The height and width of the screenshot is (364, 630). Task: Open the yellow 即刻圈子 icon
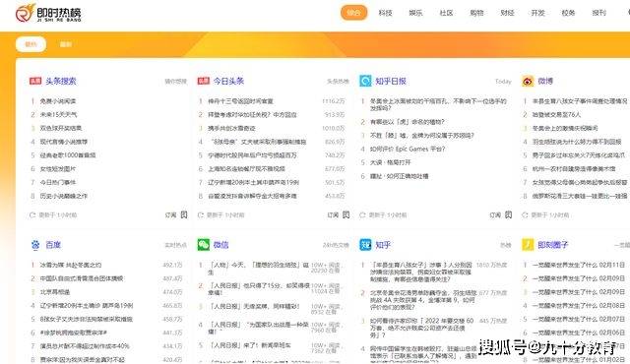click(x=528, y=245)
